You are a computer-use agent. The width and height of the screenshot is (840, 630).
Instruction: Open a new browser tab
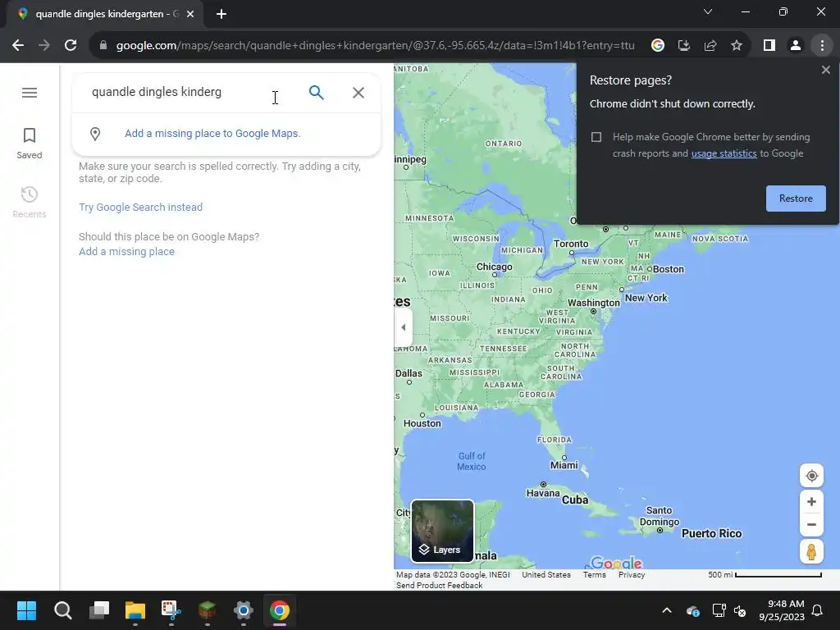click(x=221, y=15)
